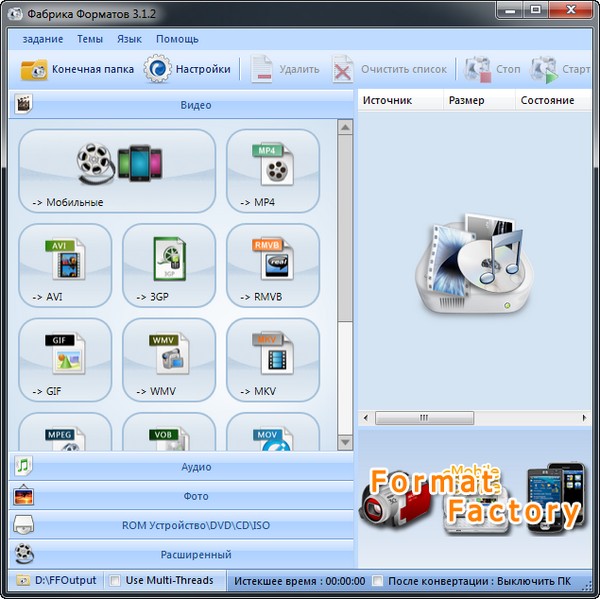
Task: Click the scroll-down arrow of video list
Action: (345, 442)
